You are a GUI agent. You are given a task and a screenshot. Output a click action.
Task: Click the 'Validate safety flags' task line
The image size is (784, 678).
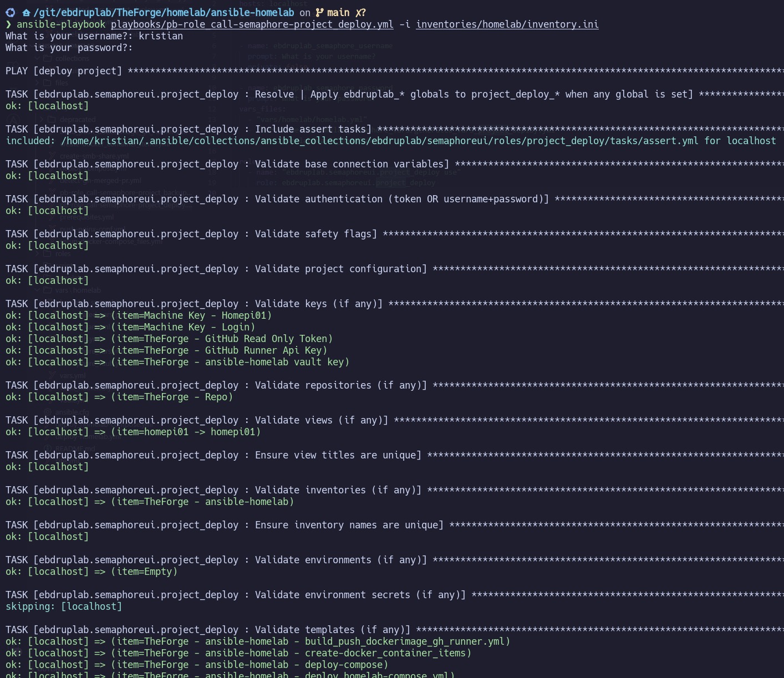395,234
